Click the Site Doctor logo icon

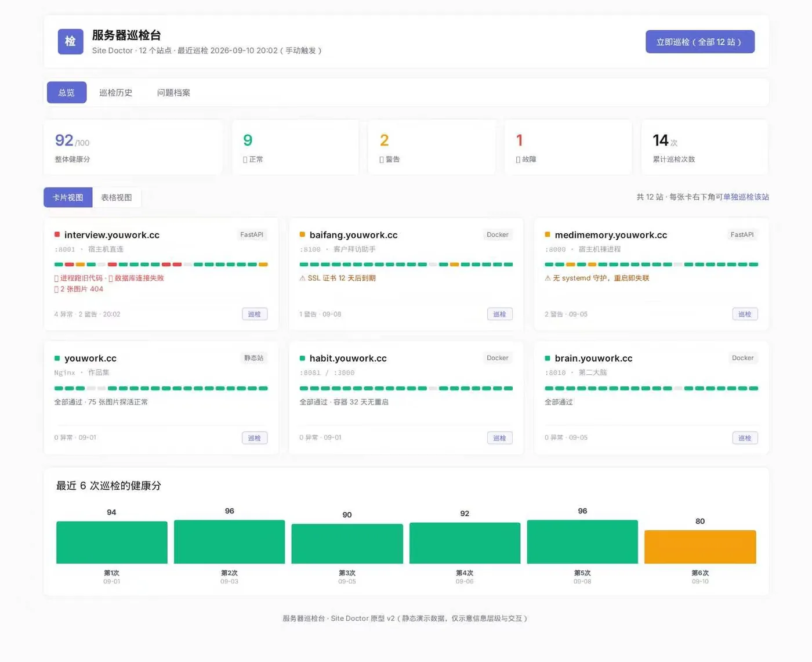coord(70,41)
